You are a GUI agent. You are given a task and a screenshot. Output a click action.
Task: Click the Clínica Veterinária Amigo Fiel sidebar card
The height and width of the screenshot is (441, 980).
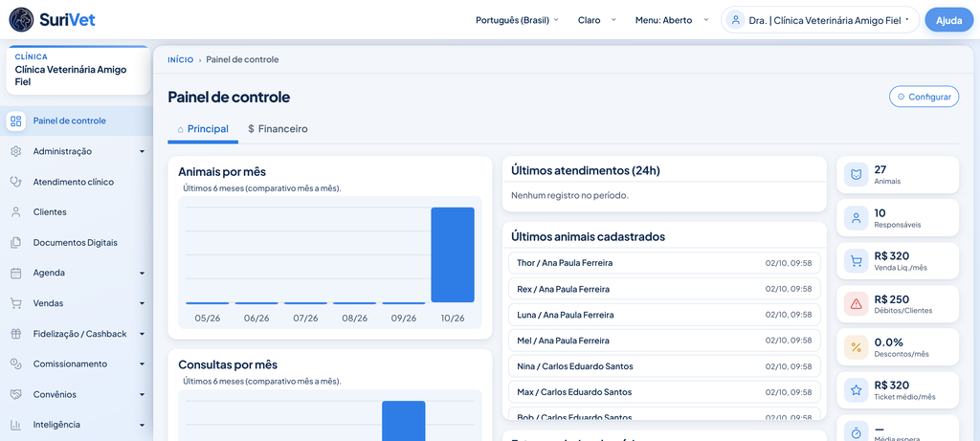(78, 70)
